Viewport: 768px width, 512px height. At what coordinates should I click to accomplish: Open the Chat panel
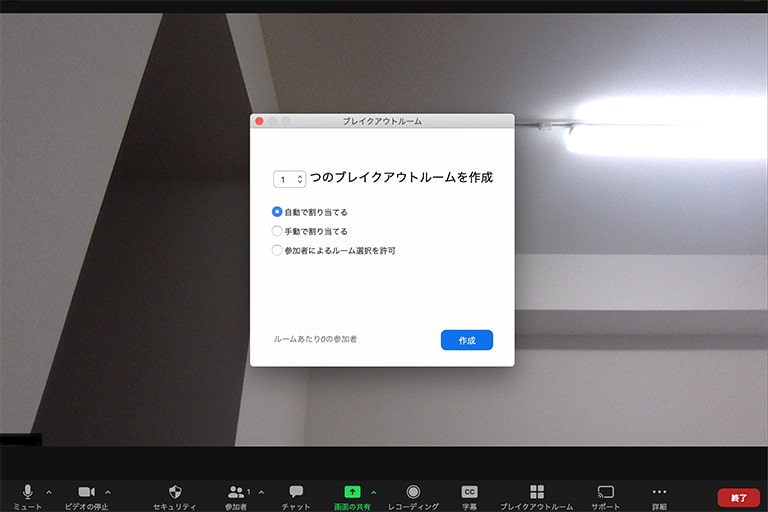click(296, 496)
